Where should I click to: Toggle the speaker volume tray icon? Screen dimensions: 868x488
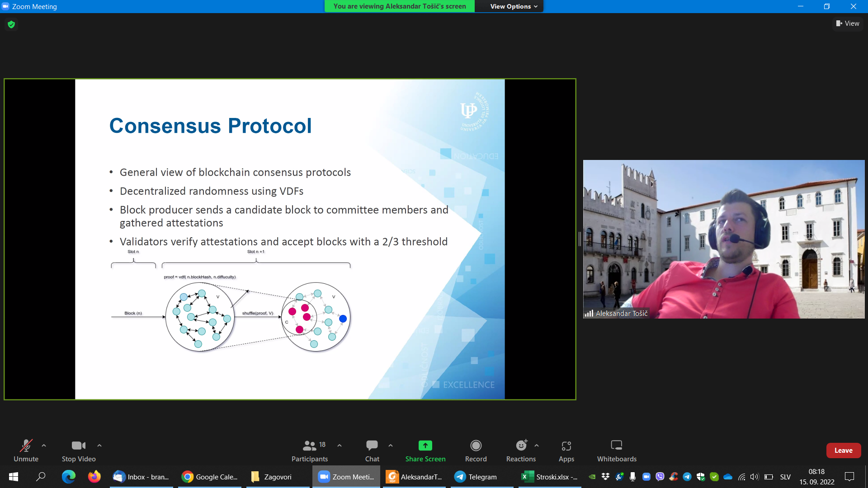click(x=754, y=477)
